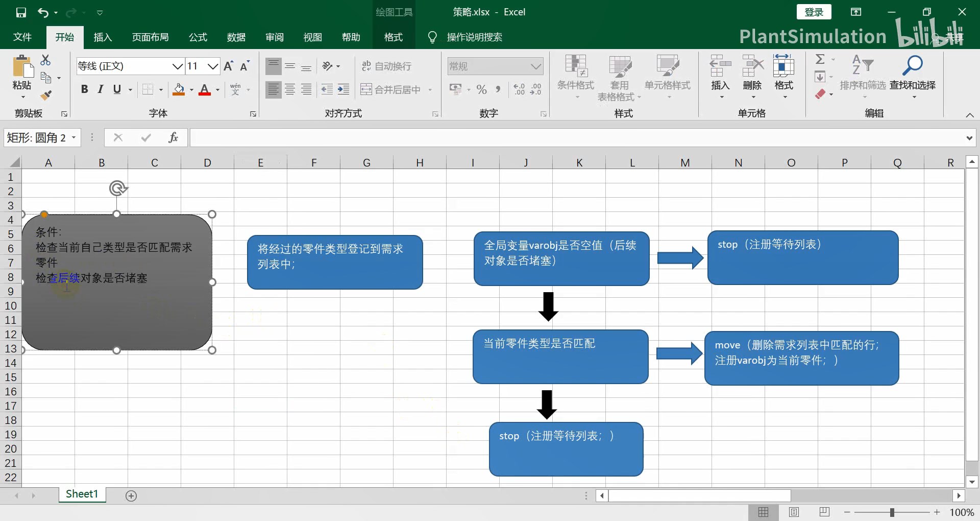Switch to the Formulas (公式) tab
Viewport: 980px width, 521px height.
pyautogui.click(x=198, y=37)
